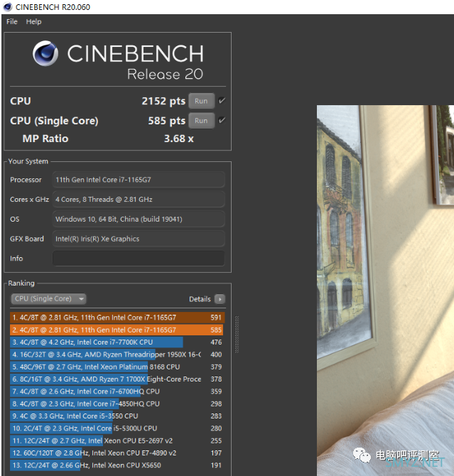Click the Processor field showing i7-1165G7
This screenshot has width=454, height=476.
(139, 180)
